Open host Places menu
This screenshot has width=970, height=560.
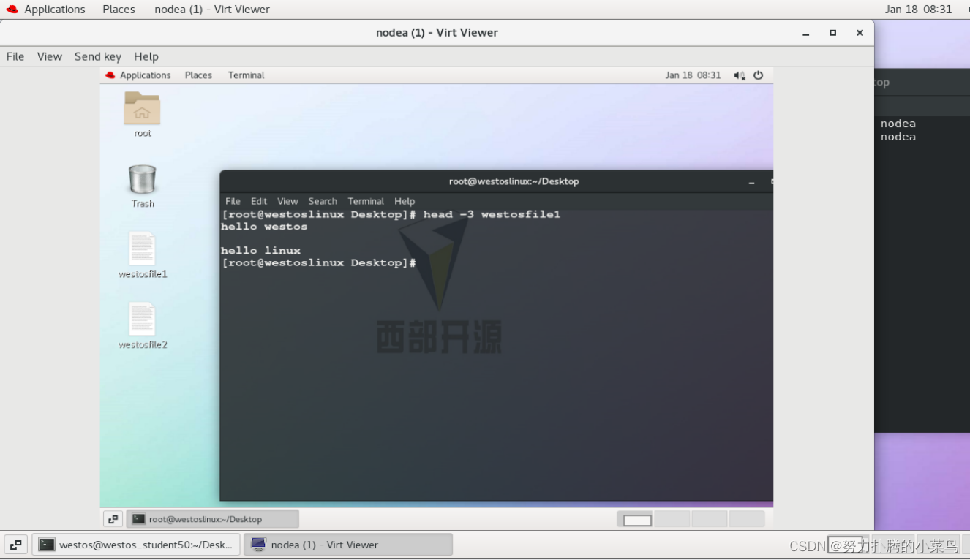click(x=119, y=10)
